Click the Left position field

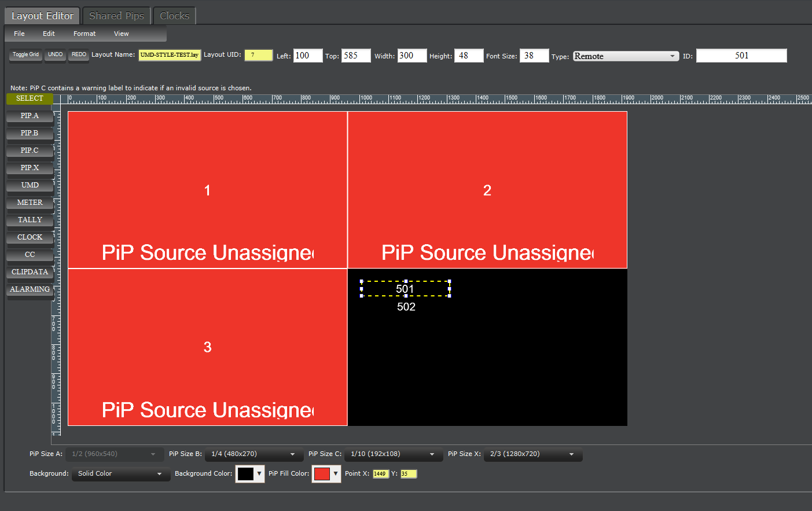[x=308, y=56]
